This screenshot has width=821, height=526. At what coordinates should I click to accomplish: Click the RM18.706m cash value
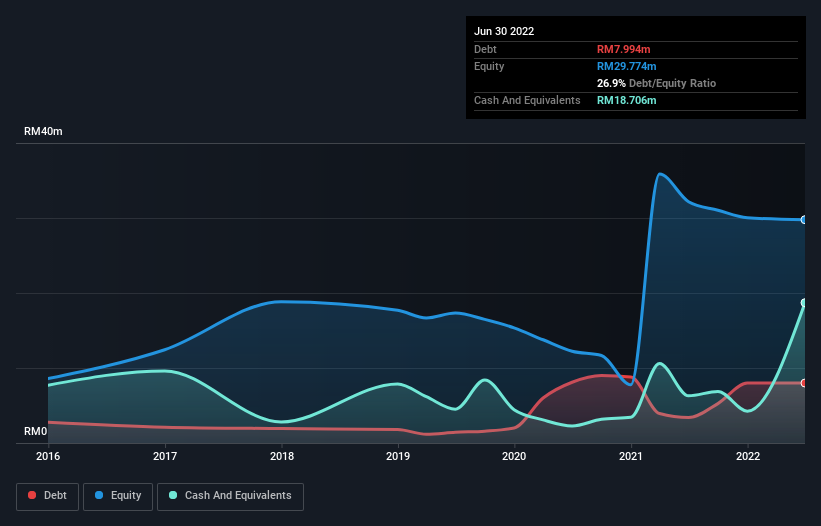coord(627,100)
